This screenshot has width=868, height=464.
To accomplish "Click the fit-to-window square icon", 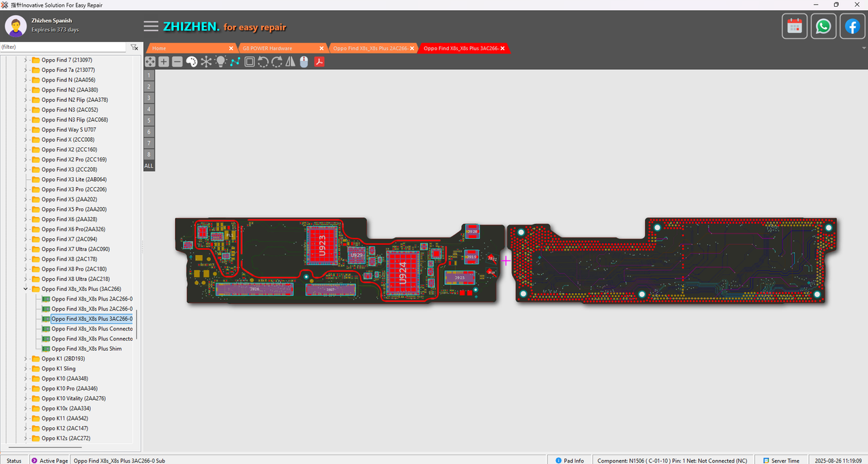I will [x=249, y=62].
